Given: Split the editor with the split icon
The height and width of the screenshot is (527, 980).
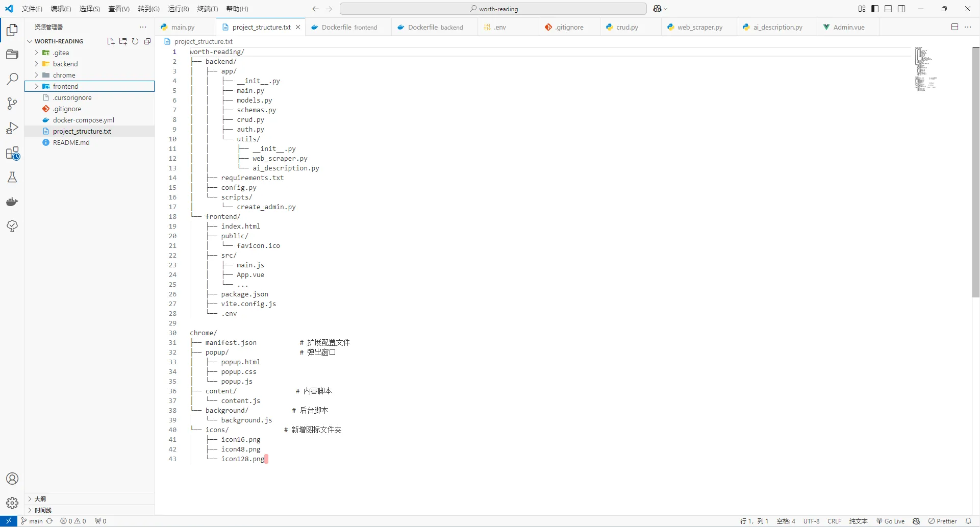Looking at the screenshot, I should [x=954, y=27].
